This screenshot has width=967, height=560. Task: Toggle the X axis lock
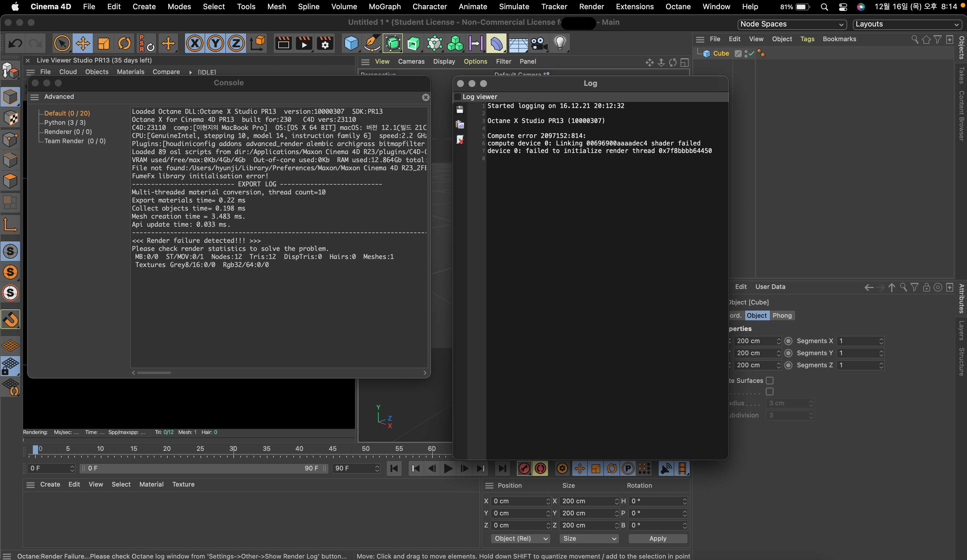tap(195, 43)
